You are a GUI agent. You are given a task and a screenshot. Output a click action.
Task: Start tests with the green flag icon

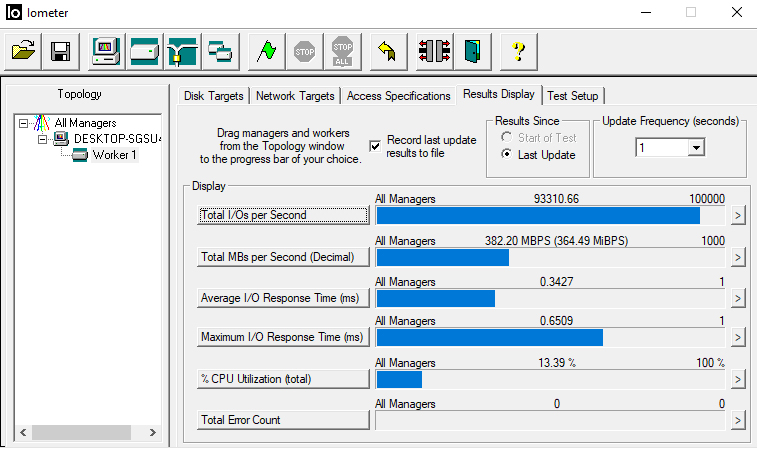tap(266, 50)
